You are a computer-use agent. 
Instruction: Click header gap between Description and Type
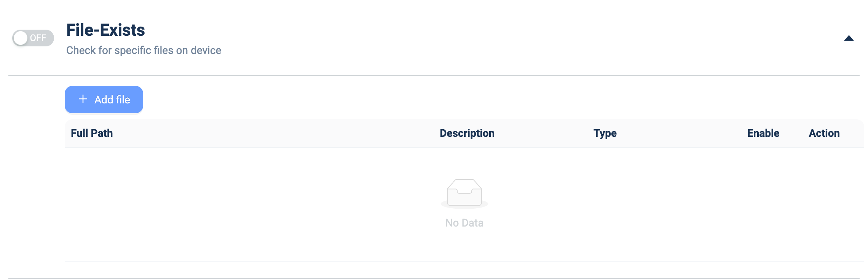(x=544, y=133)
